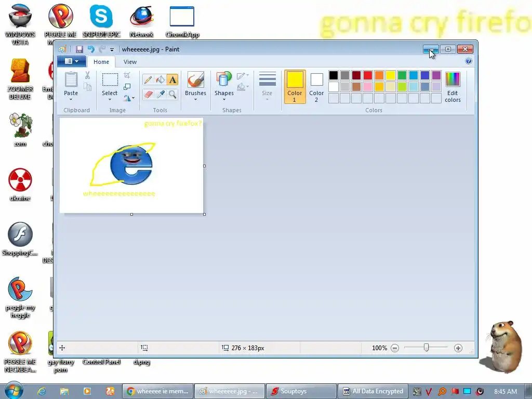Expand the Paste dropdown arrow
Image resolution: width=532 pixels, height=399 pixels.
71,99
